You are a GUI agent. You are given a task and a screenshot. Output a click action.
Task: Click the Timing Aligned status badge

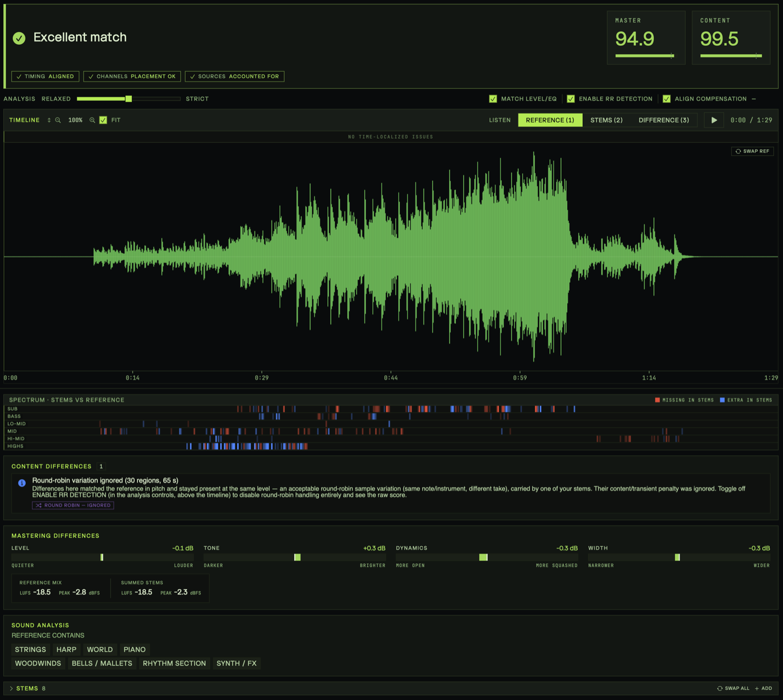(x=45, y=77)
